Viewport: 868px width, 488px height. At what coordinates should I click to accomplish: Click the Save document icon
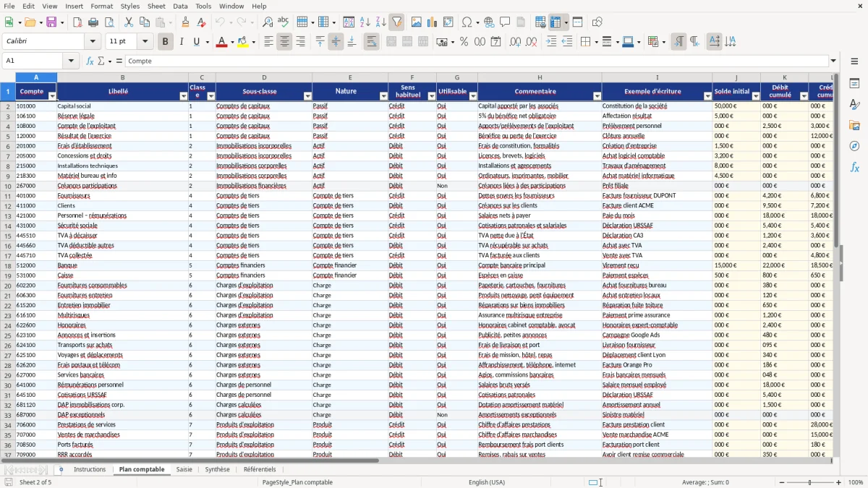(51, 22)
